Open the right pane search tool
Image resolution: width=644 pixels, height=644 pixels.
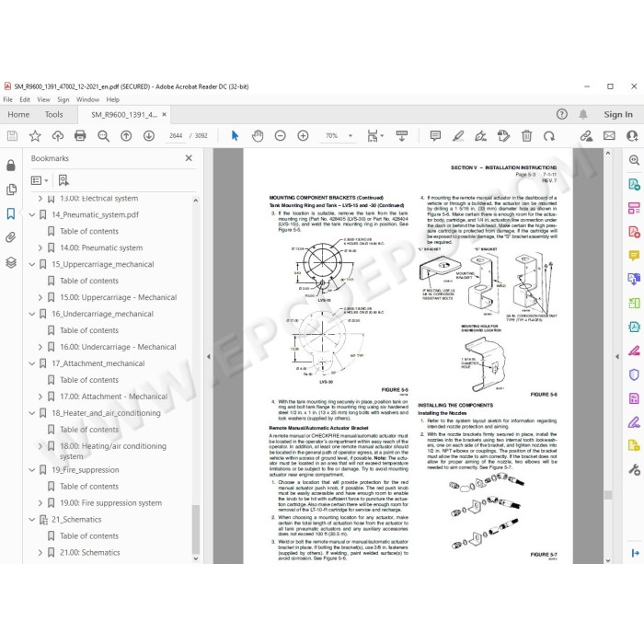tap(634, 160)
